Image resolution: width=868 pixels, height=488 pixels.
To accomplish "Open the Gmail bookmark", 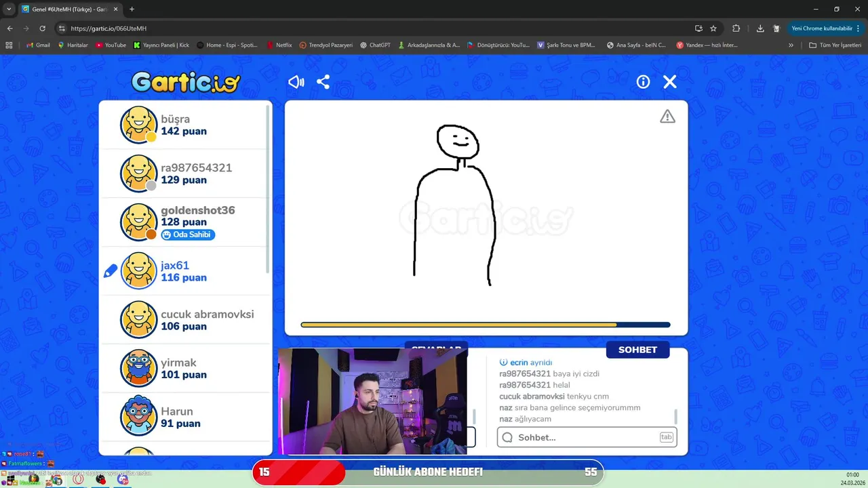I will pyautogui.click(x=38, y=45).
